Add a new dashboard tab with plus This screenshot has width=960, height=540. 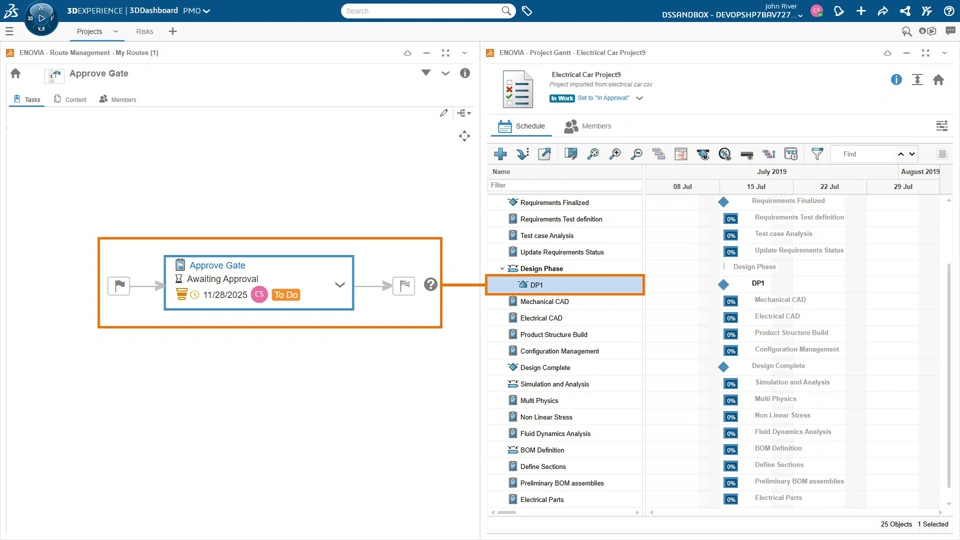[x=173, y=31]
